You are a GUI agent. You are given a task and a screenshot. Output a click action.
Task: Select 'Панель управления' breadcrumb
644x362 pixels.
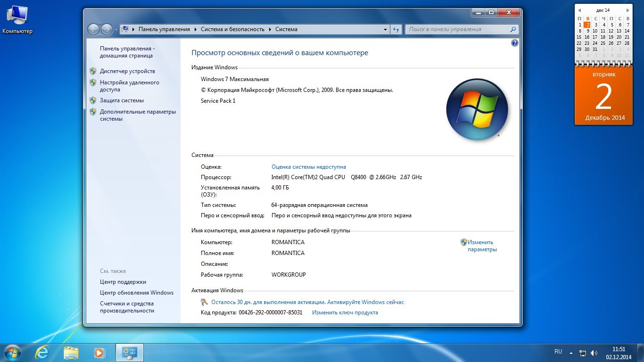[x=164, y=29]
